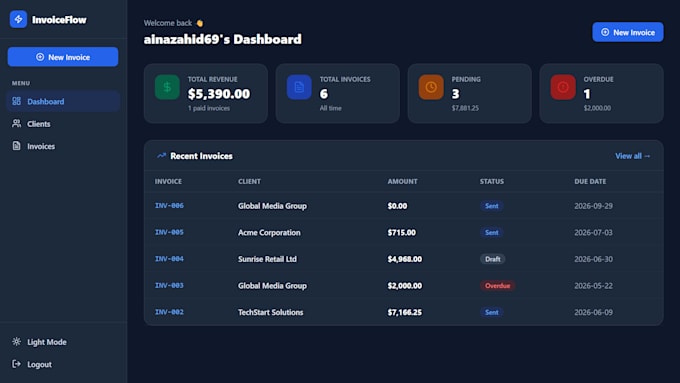This screenshot has height=383, width=680.
Task: Click the STATUS column header
Action: point(492,181)
